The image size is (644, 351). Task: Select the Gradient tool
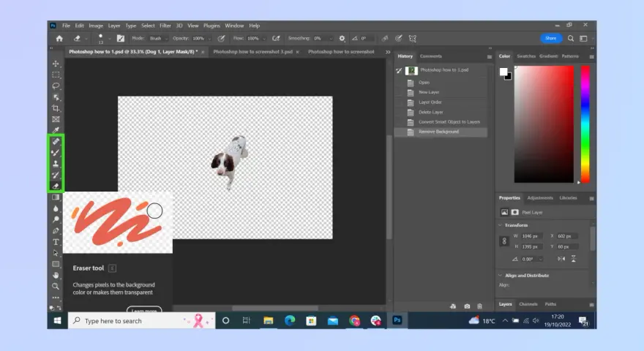(56, 197)
